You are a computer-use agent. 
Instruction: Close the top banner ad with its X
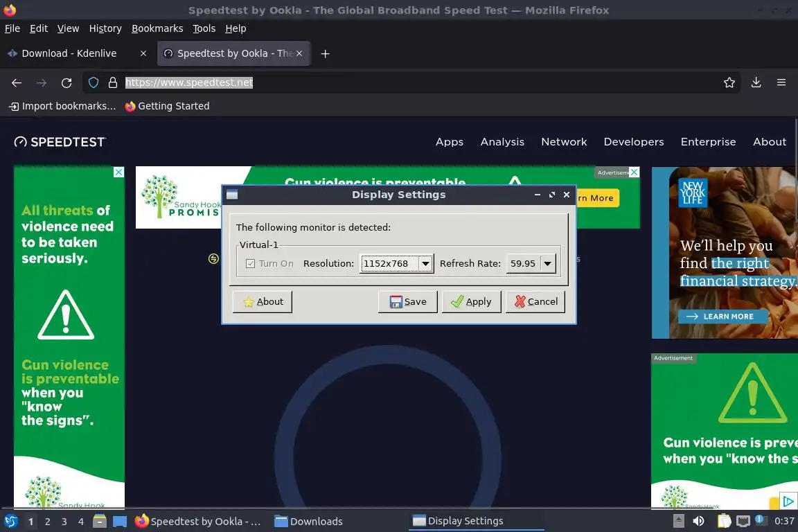[634, 172]
